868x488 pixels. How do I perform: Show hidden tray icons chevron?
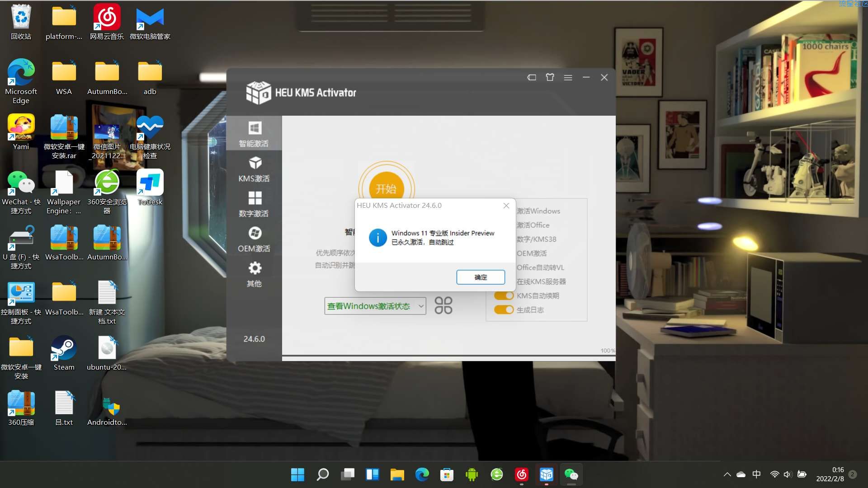point(727,474)
